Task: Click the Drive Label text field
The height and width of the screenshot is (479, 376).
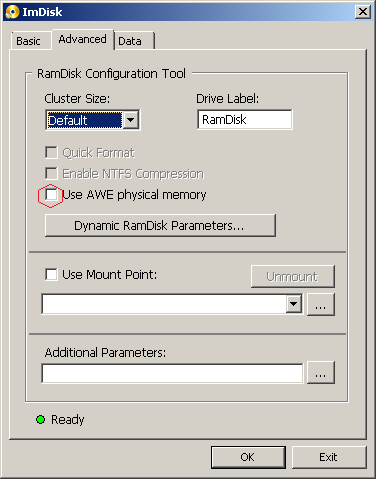Action: [245, 120]
